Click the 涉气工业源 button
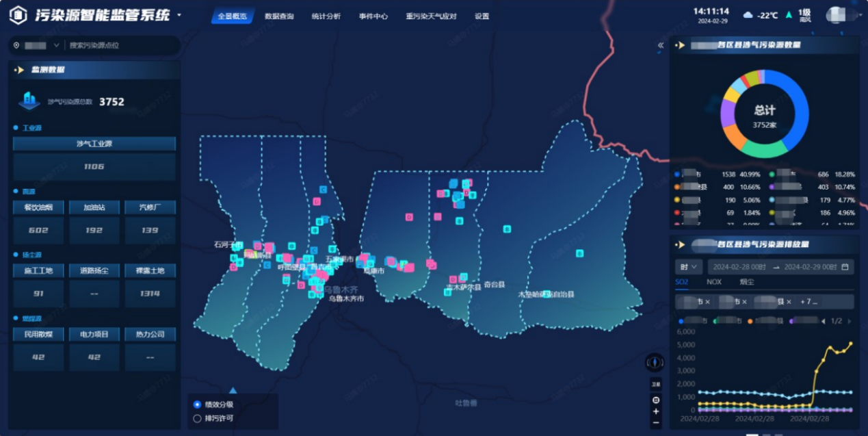 coord(94,144)
